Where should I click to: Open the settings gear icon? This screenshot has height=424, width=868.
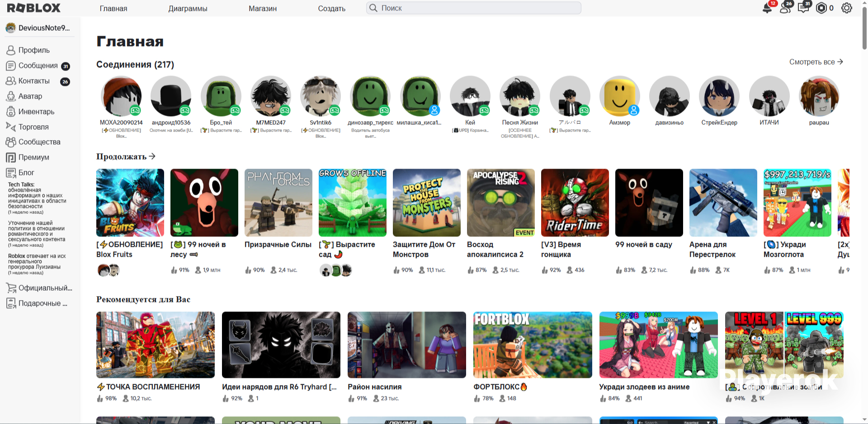pyautogui.click(x=847, y=8)
